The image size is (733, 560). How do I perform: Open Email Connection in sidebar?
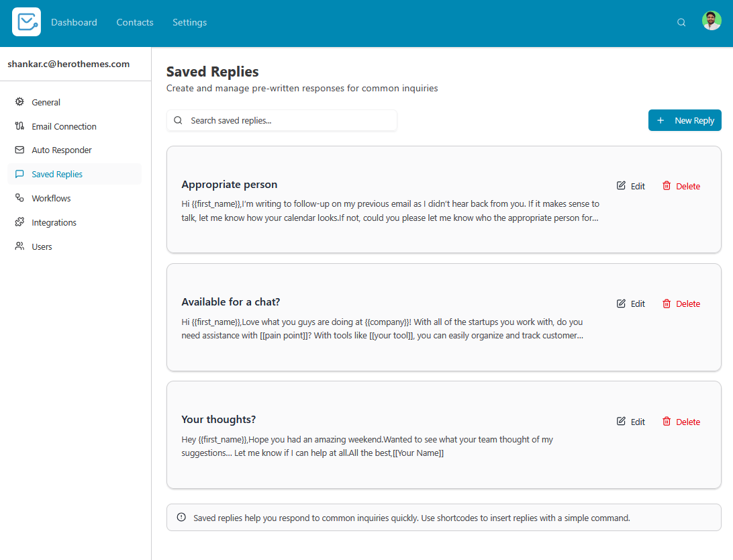tap(64, 126)
